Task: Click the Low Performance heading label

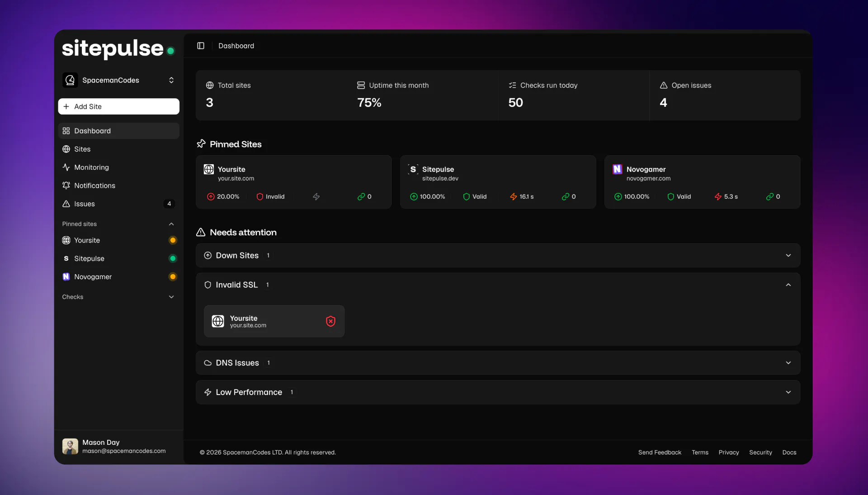Action: click(249, 392)
